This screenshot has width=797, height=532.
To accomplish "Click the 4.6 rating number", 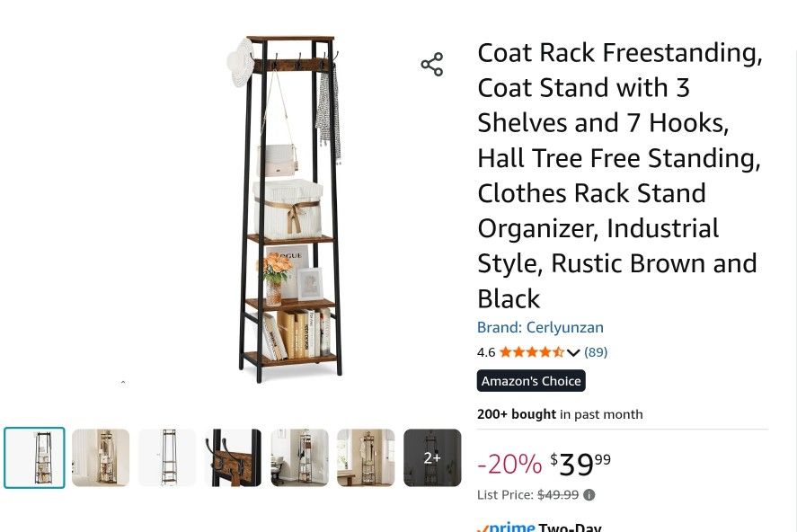I will pos(486,352).
